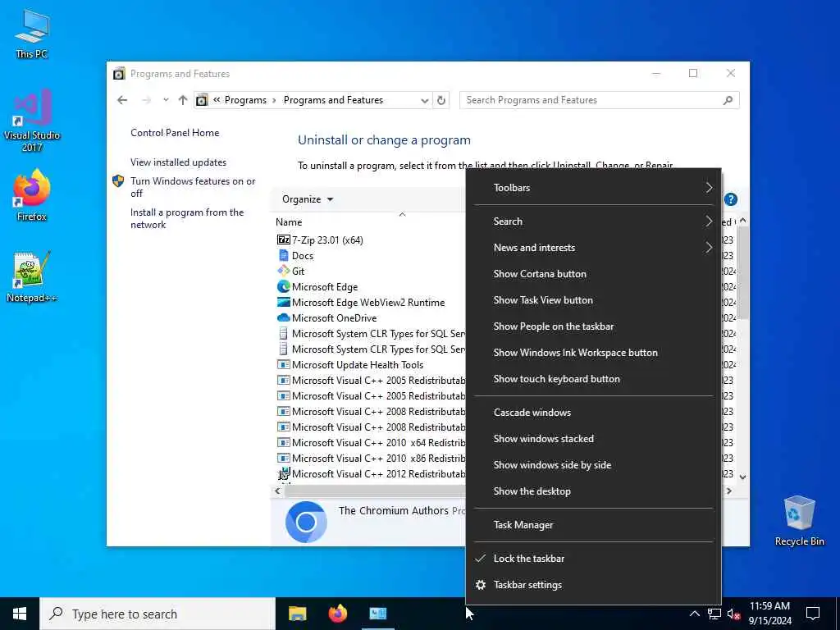The image size is (840, 630).
Task: Select the Docs program entry
Action: point(303,256)
